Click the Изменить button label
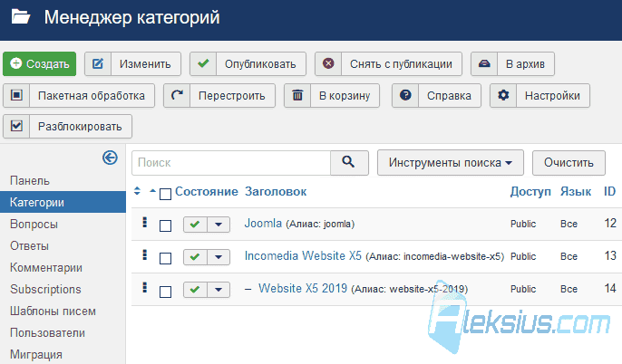This screenshot has height=364, width=622. tap(145, 64)
